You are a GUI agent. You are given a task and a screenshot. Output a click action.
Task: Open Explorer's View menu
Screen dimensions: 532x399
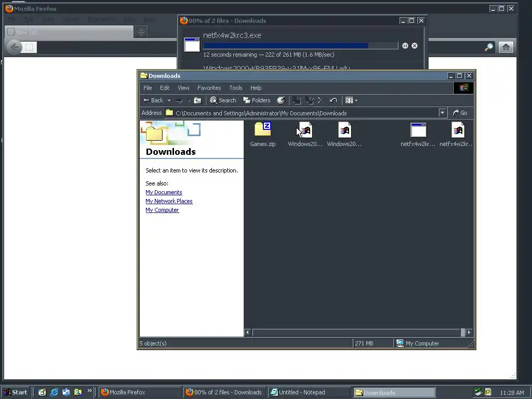183,88
